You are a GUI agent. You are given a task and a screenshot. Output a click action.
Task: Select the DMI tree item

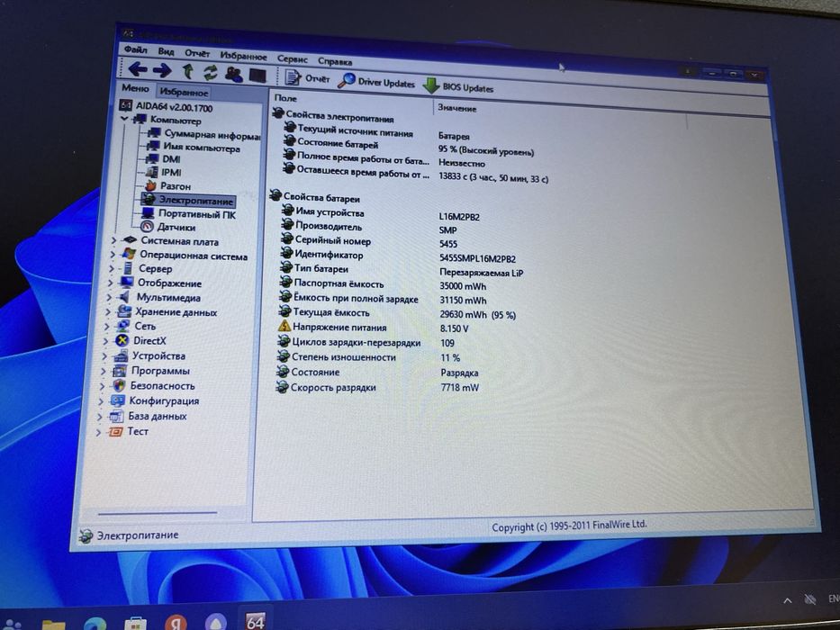[163, 159]
